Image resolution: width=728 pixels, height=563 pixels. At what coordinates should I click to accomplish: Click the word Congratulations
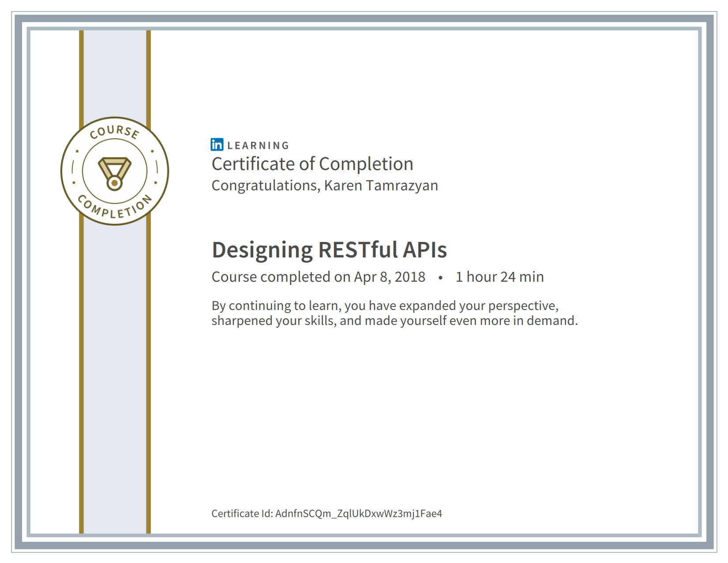266,185
